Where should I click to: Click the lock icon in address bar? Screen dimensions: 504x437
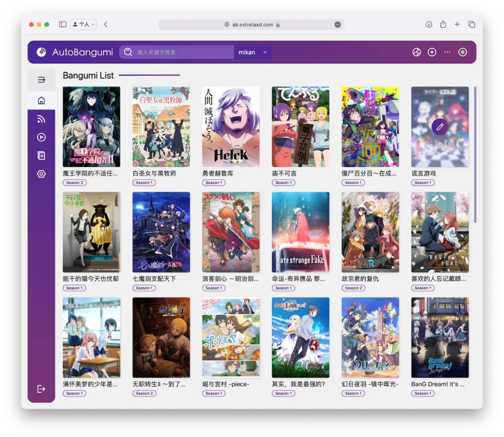tap(278, 25)
